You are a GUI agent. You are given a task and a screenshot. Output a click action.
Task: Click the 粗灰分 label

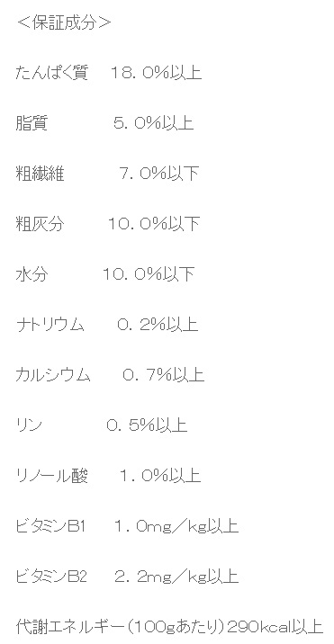point(40,224)
